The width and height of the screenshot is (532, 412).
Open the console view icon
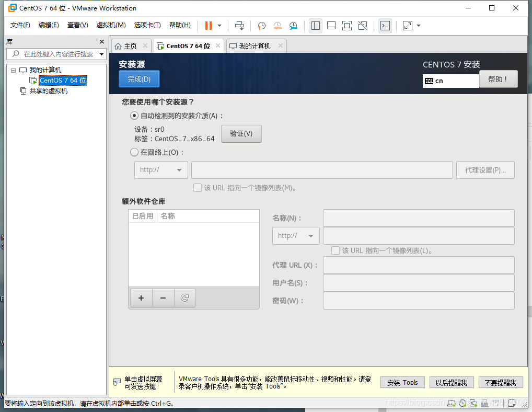[385, 26]
